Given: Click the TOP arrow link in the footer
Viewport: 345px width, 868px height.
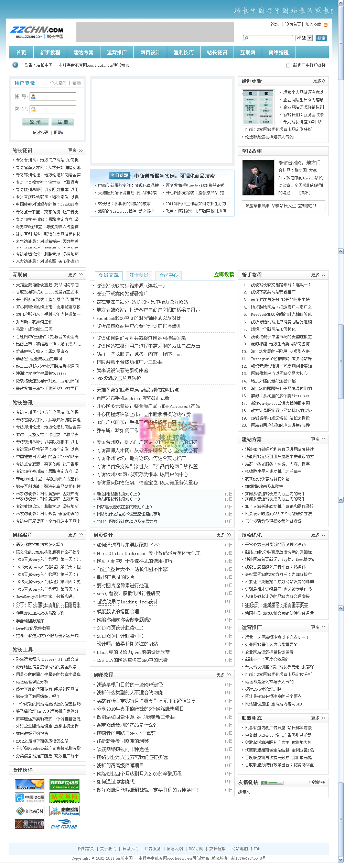Looking at the screenshot, I should pyautogui.click(x=255, y=848).
